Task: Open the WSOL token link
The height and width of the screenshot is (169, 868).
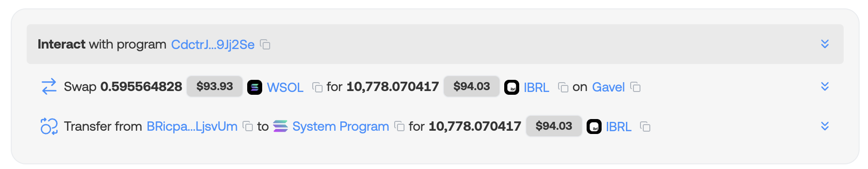Action: pos(285,87)
